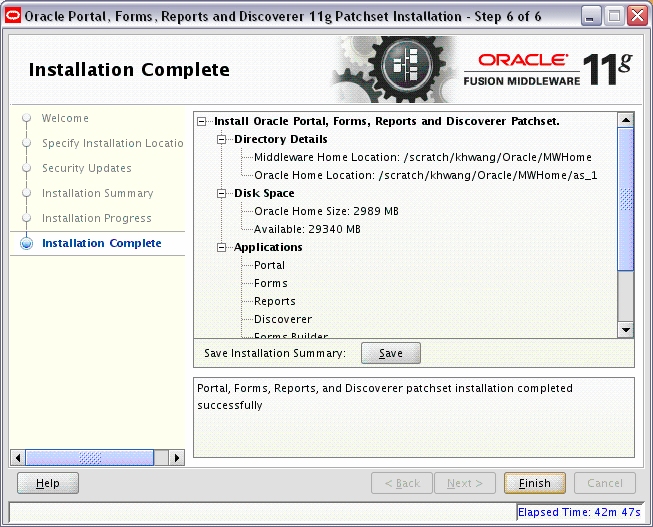Viewport: 653px width, 527px height.
Task: Select the Oracle Home Location row
Action: coord(426,175)
